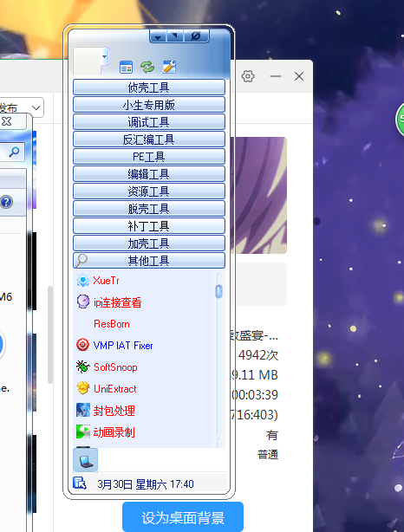
Task: Open the 脱壳工具 category
Action: (149, 208)
